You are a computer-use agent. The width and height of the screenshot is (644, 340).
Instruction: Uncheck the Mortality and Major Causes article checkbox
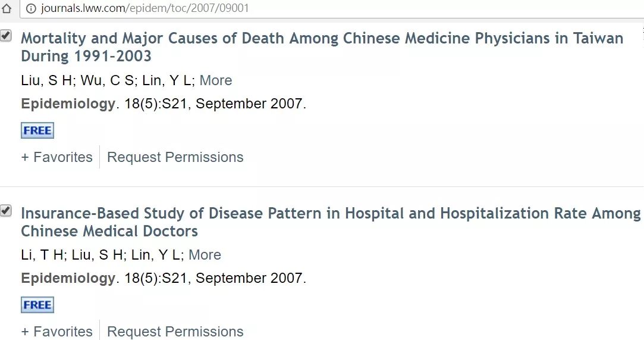6,35
